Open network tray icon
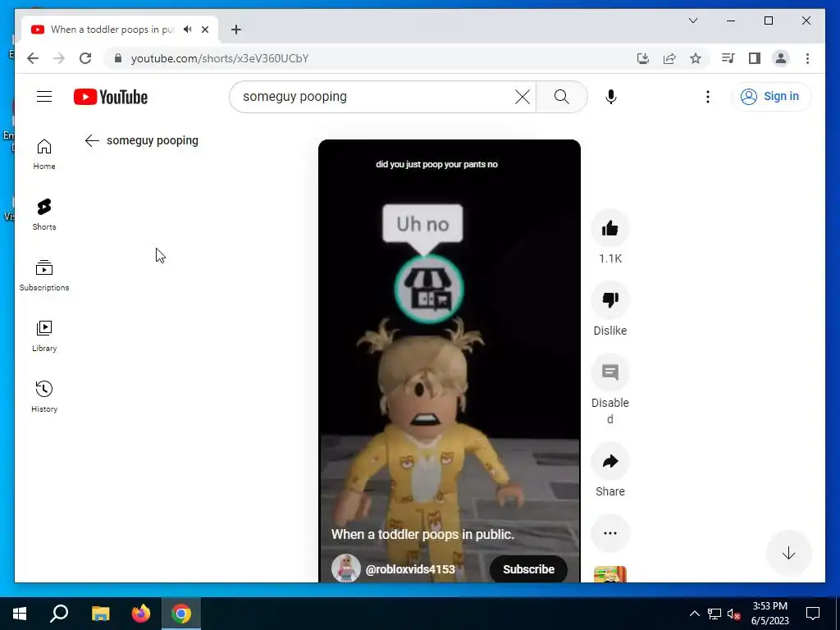 coord(714,614)
